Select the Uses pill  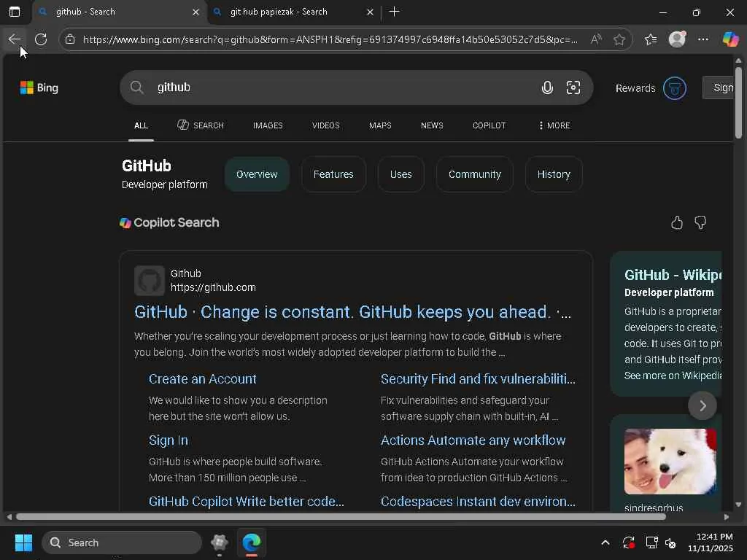point(400,174)
